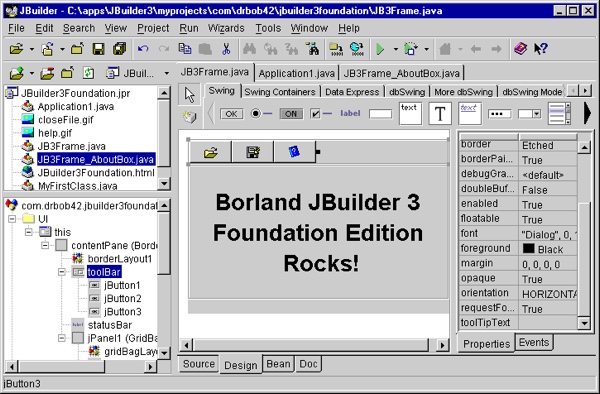Collapse the toolBar node in component tree

click(62, 272)
